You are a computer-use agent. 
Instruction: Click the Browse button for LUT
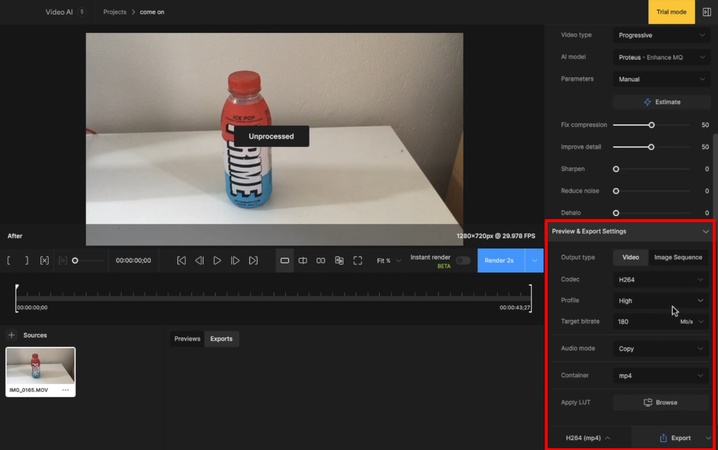[x=661, y=402]
